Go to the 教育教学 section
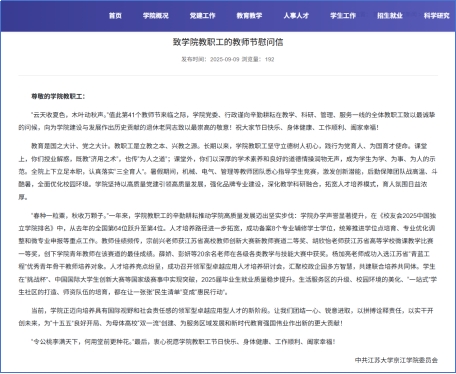Screen dimensions: 456x374 (249, 16)
